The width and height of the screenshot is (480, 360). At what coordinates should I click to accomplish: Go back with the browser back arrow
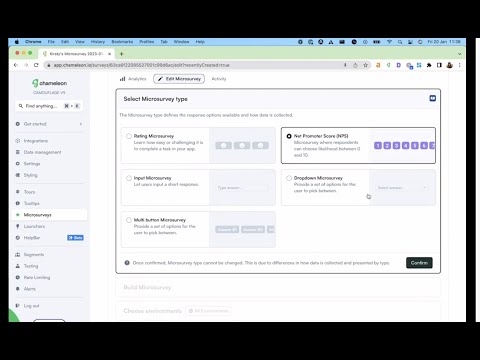[x=16, y=65]
